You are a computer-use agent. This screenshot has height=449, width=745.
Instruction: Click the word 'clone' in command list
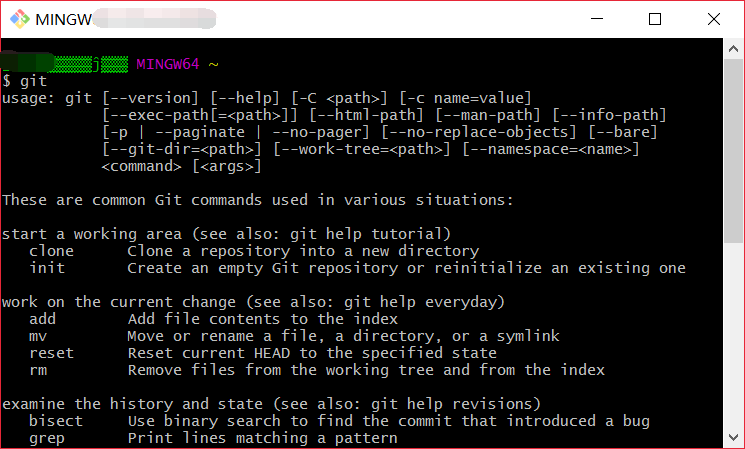51,251
